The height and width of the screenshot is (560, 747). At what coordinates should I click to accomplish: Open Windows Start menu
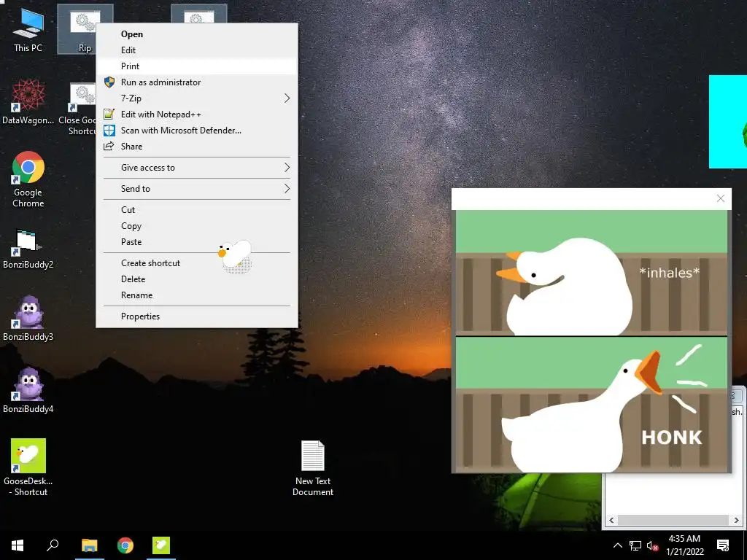point(18,545)
